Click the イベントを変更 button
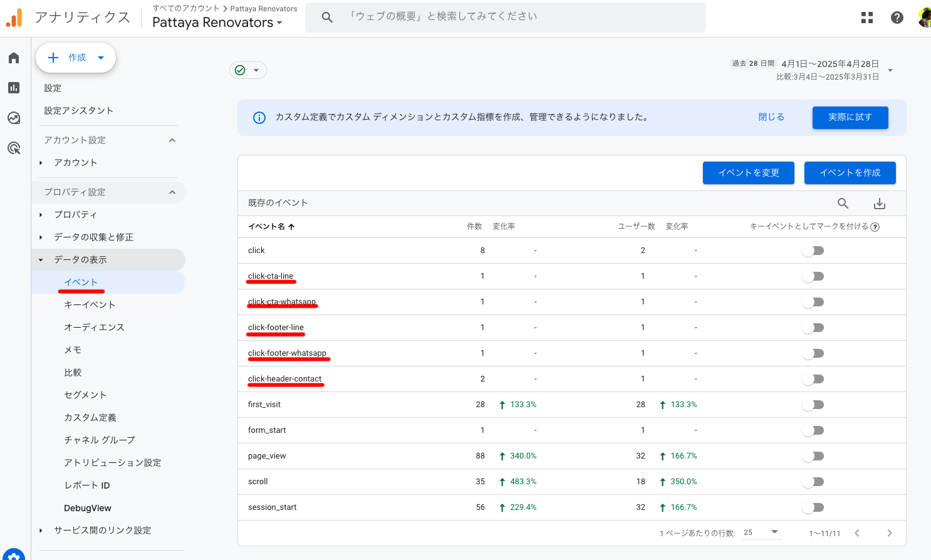 pyautogui.click(x=748, y=173)
